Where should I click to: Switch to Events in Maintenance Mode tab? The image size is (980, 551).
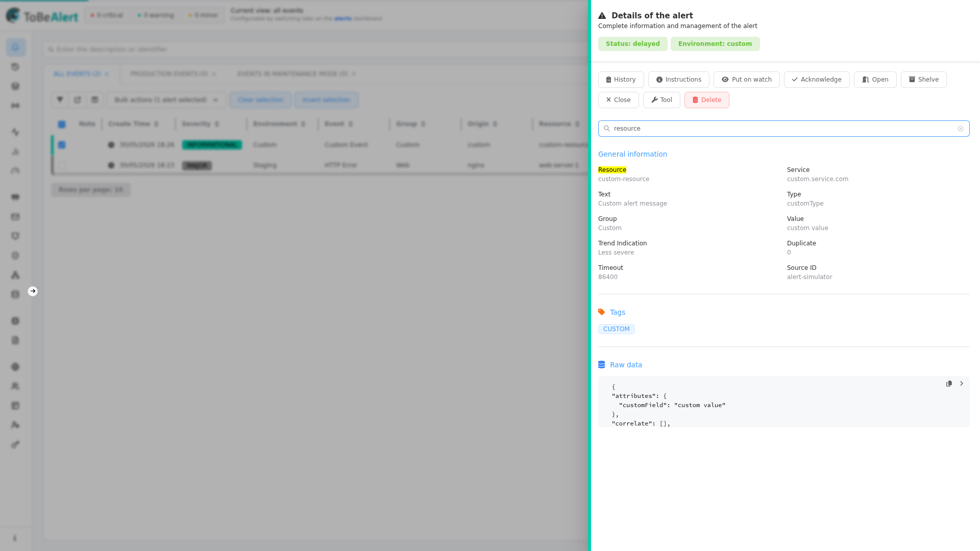[292, 74]
